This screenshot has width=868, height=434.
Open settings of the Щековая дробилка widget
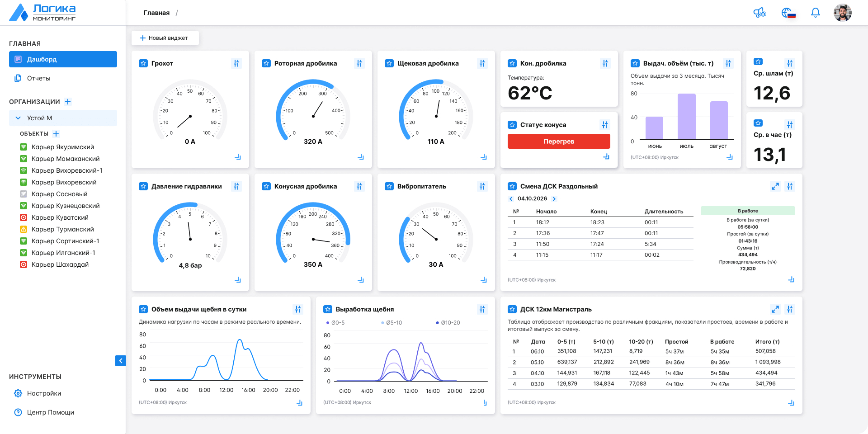click(x=482, y=63)
